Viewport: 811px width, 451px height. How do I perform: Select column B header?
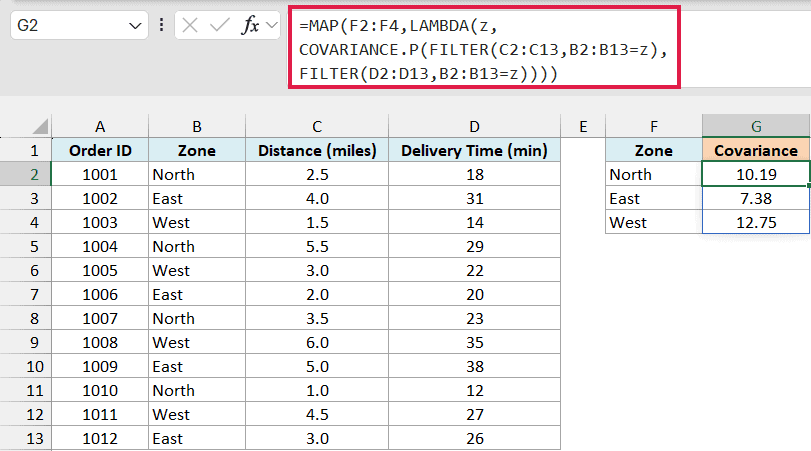click(197, 127)
